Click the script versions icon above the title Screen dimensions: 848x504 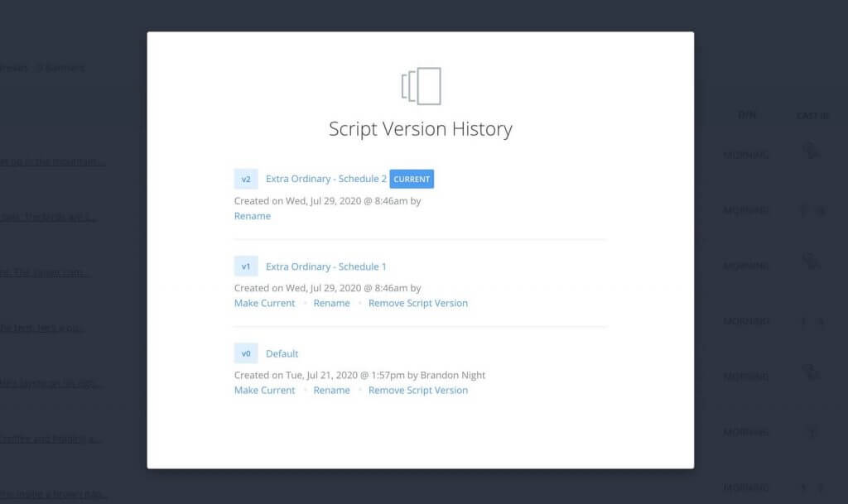421,86
